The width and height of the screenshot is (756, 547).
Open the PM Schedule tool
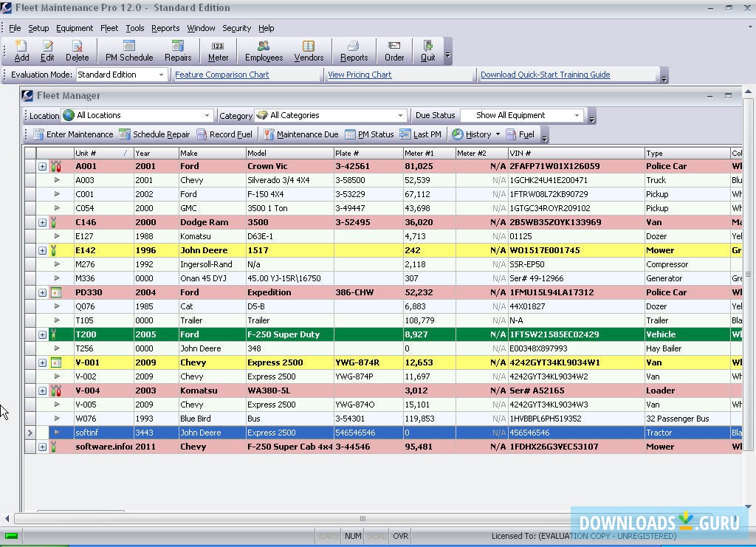(129, 50)
